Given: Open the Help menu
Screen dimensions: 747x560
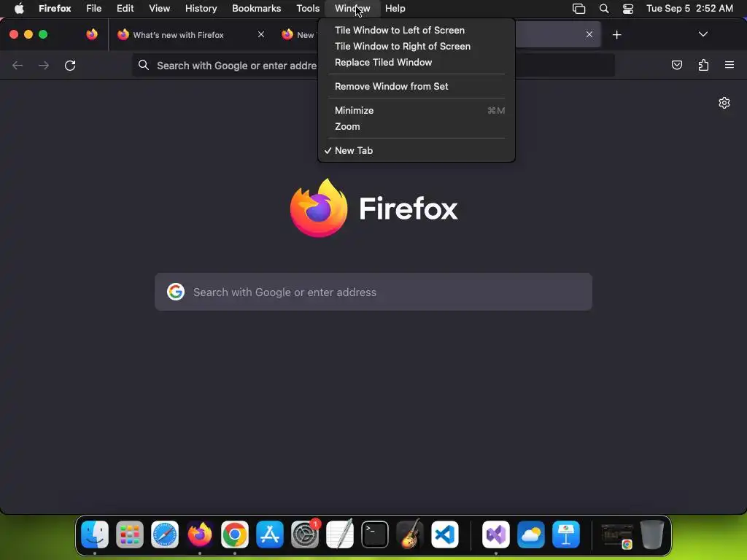Looking at the screenshot, I should pyautogui.click(x=395, y=8).
